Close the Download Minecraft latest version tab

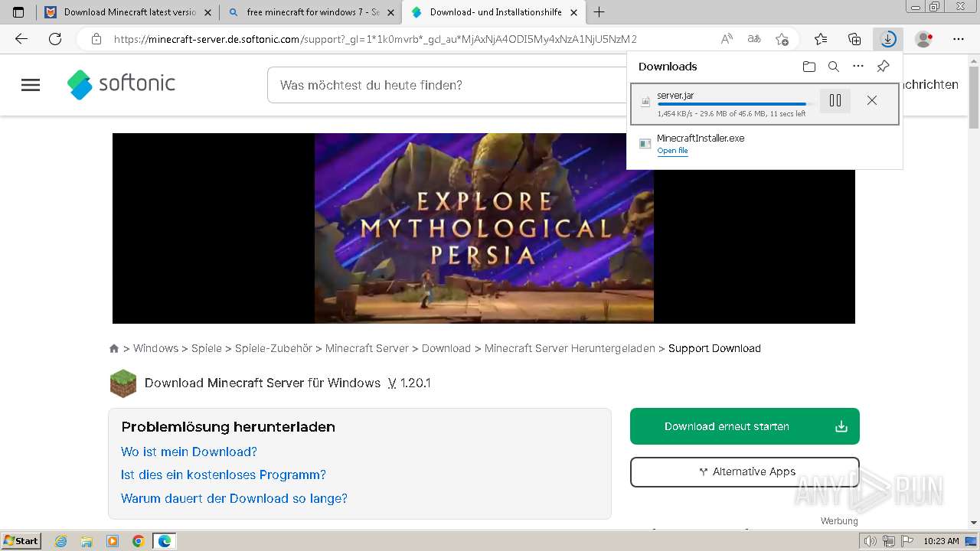coord(207,12)
